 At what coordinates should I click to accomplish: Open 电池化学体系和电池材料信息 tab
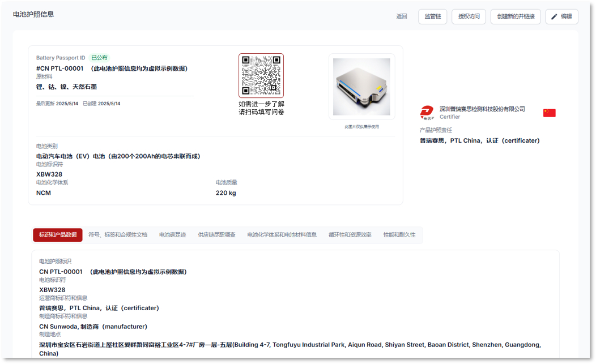pyautogui.click(x=282, y=235)
